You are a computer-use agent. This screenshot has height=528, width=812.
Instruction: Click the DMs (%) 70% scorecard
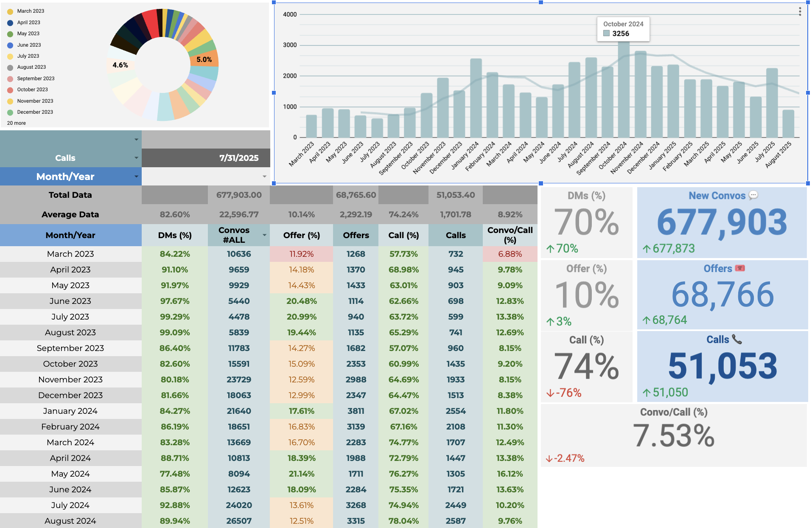coord(587,223)
